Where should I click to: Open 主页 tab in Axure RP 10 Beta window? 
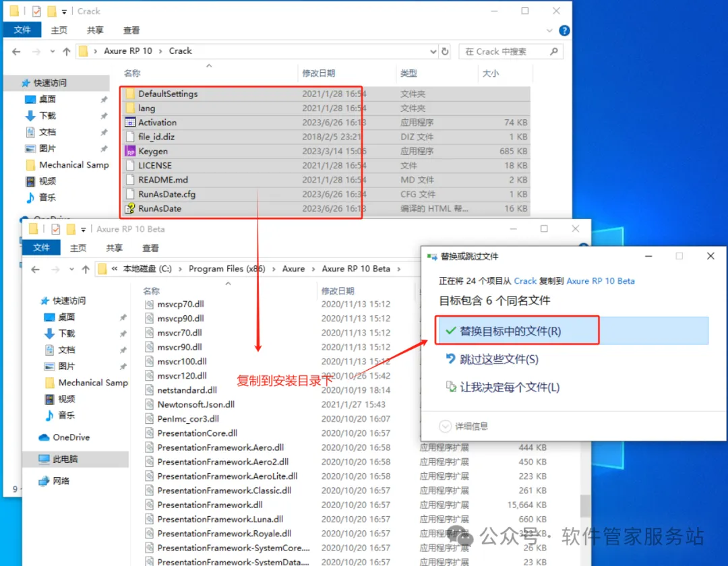pos(78,248)
